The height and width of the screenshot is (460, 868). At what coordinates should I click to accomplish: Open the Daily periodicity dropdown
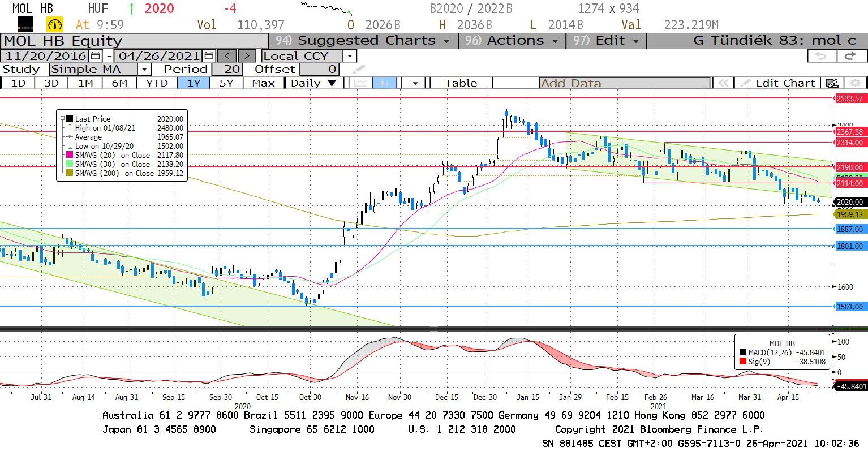313,83
